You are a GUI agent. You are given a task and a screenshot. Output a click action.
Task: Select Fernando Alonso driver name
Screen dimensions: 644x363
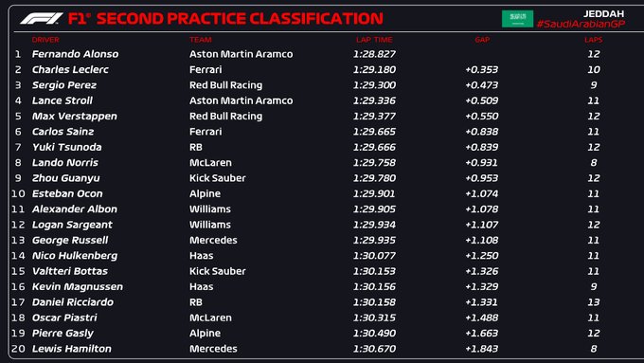tap(75, 54)
